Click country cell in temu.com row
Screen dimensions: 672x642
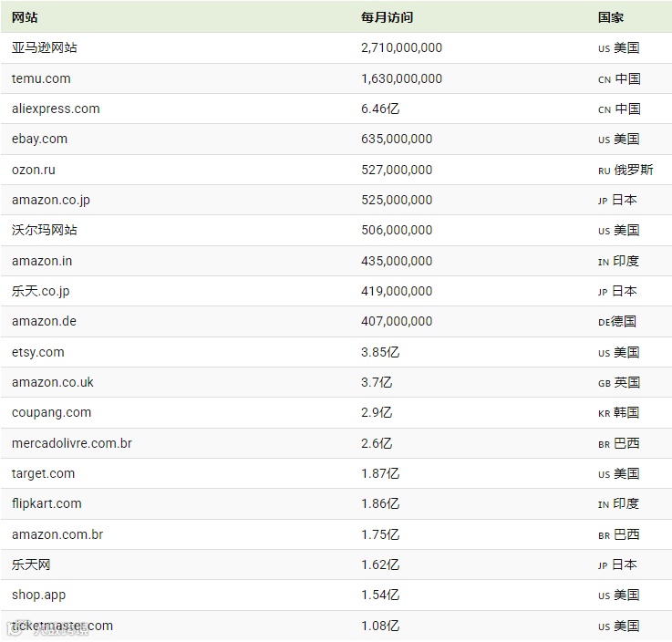coord(619,78)
